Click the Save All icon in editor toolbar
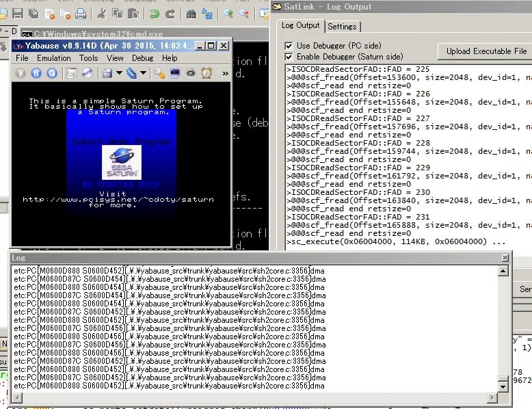 (34, 14)
